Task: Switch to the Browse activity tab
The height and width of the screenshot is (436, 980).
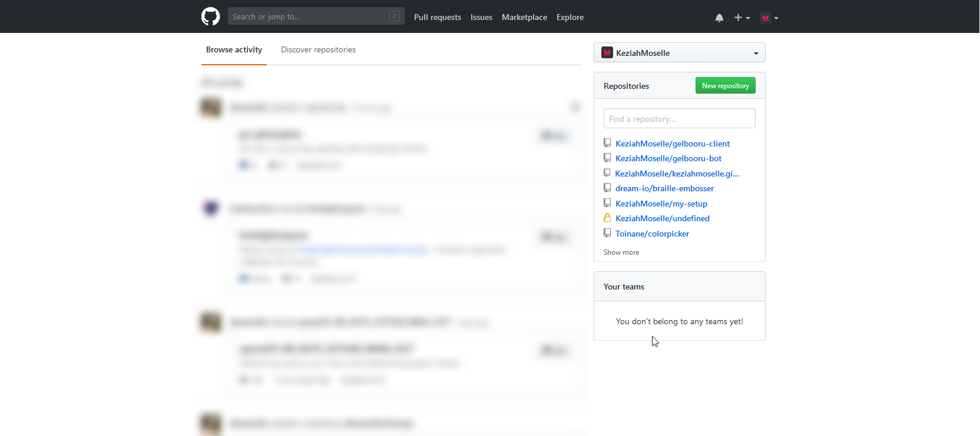Action: pos(234,49)
